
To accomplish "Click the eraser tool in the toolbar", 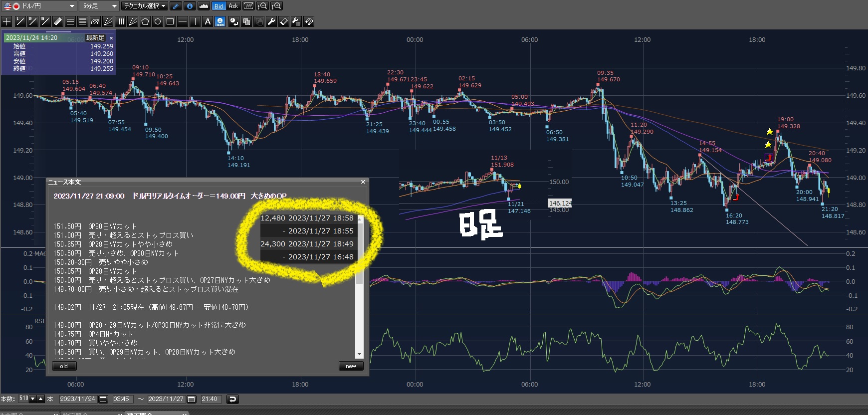I will (284, 21).
